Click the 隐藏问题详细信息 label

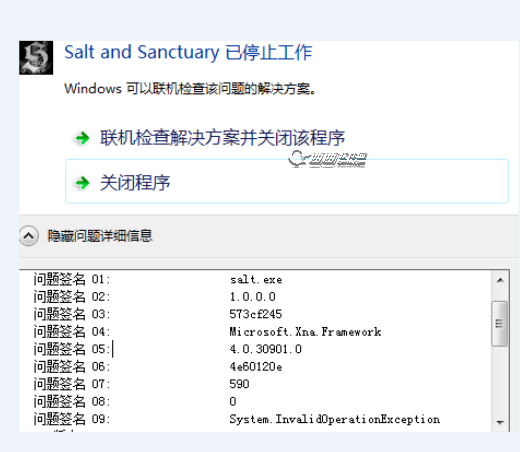(x=100, y=236)
